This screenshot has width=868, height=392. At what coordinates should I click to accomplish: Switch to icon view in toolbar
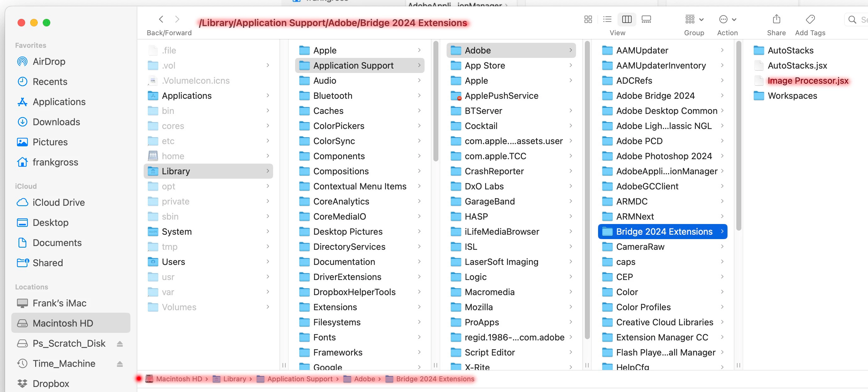point(588,19)
